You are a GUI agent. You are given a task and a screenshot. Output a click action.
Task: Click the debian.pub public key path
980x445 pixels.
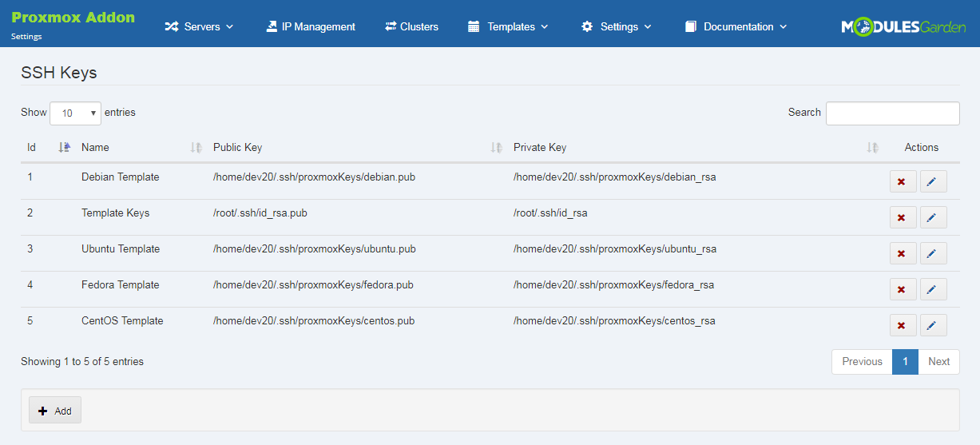coord(315,177)
